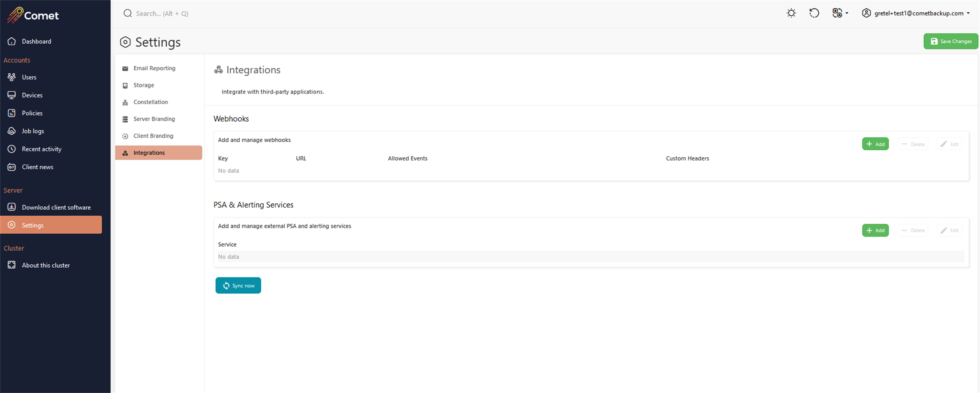
Task: Select Policies from the Accounts menu
Action: click(32, 113)
